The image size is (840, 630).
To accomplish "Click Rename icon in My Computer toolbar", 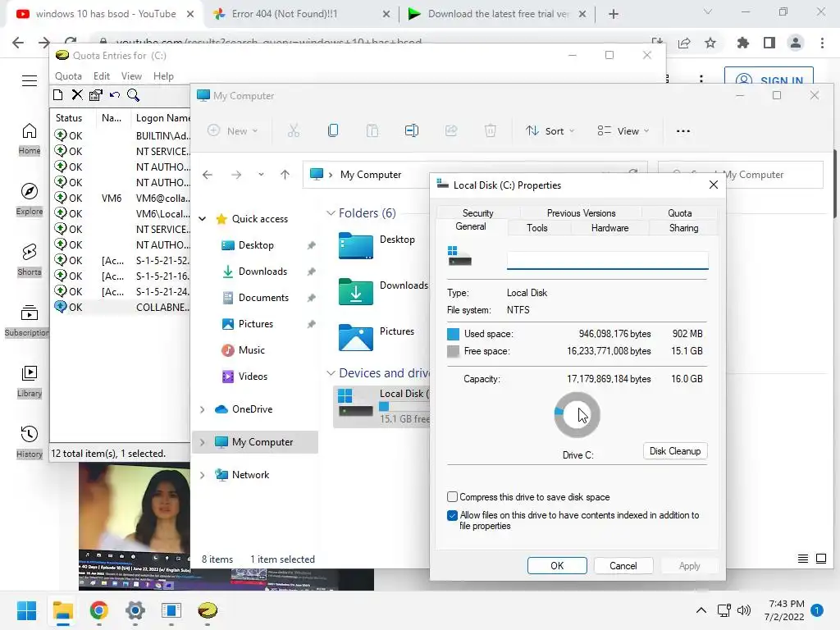I will coord(412,130).
